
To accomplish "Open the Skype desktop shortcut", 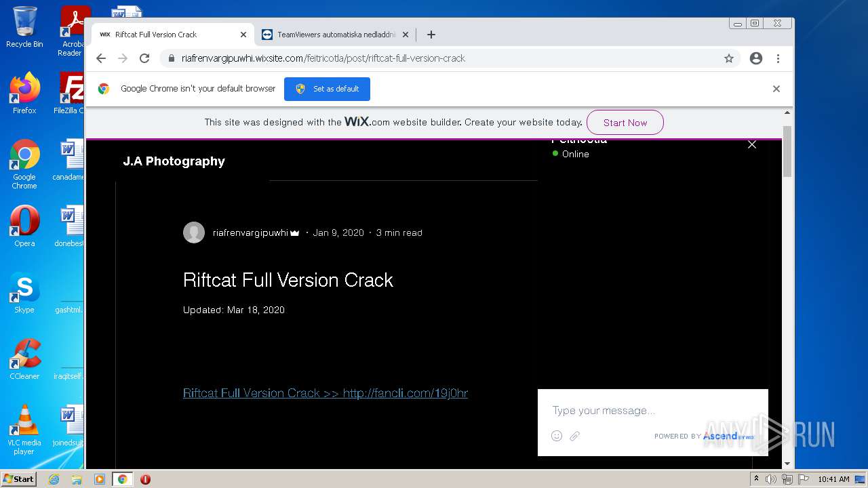I will click(24, 293).
